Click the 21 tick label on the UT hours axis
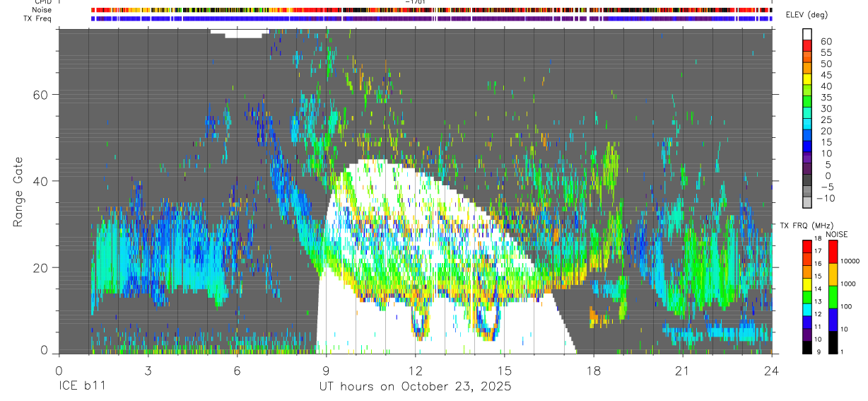Screen dimensions: 868x401 point(683,371)
